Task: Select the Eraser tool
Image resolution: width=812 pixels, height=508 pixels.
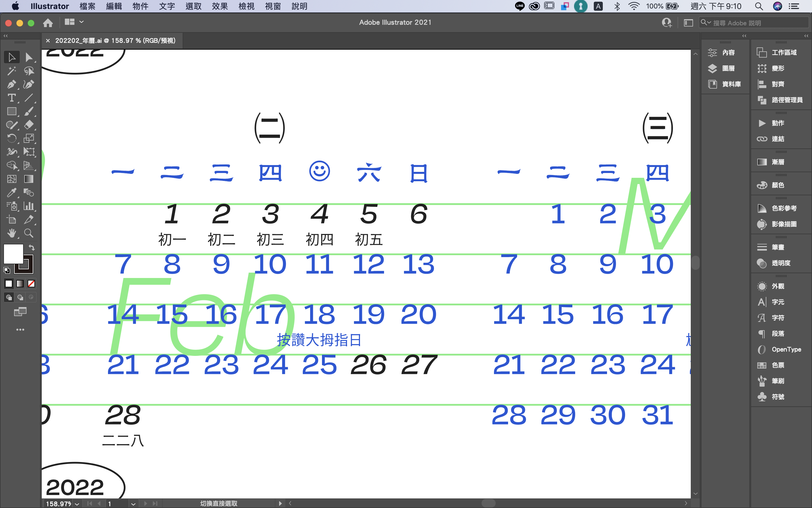Action: 29,125
